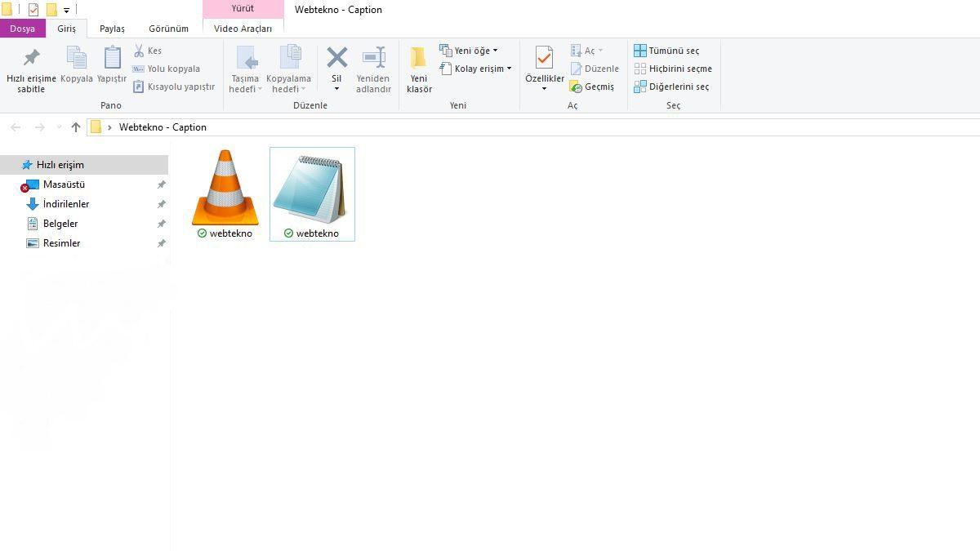Click the up arrow navigation icon

pyautogui.click(x=76, y=127)
